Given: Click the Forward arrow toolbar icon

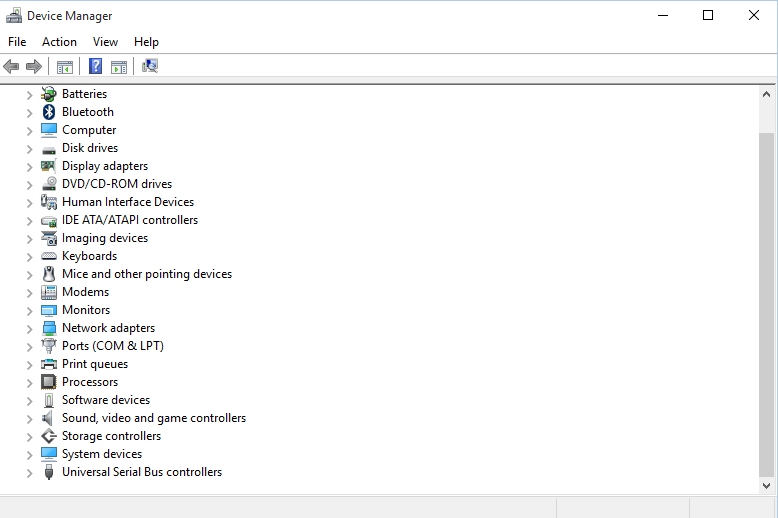Looking at the screenshot, I should (x=34, y=66).
